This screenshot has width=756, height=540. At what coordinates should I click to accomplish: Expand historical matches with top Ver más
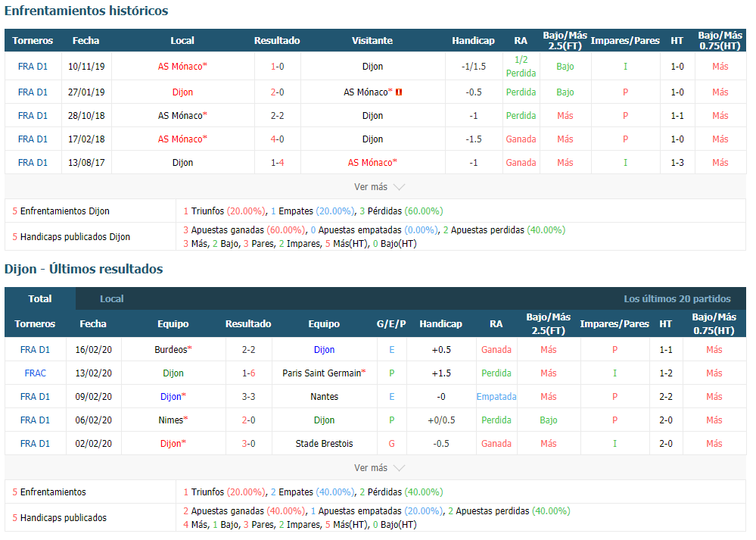pyautogui.click(x=379, y=187)
